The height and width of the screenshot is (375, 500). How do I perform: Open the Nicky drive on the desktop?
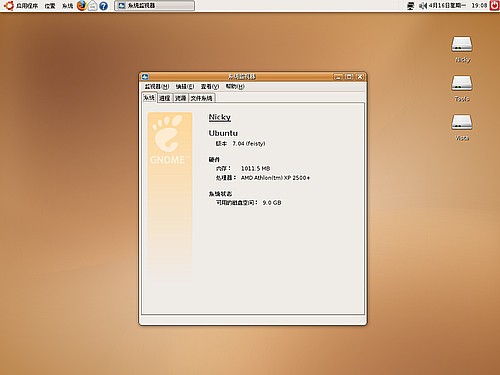point(462,50)
